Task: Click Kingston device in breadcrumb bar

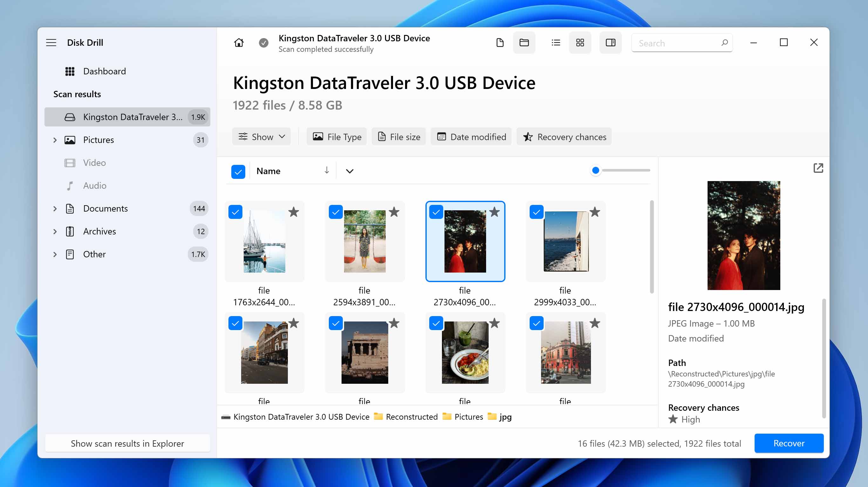Action: click(295, 417)
